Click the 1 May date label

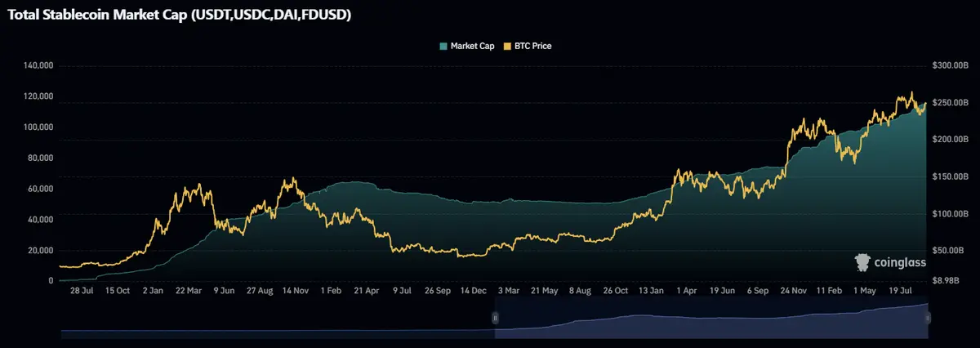[x=864, y=290]
